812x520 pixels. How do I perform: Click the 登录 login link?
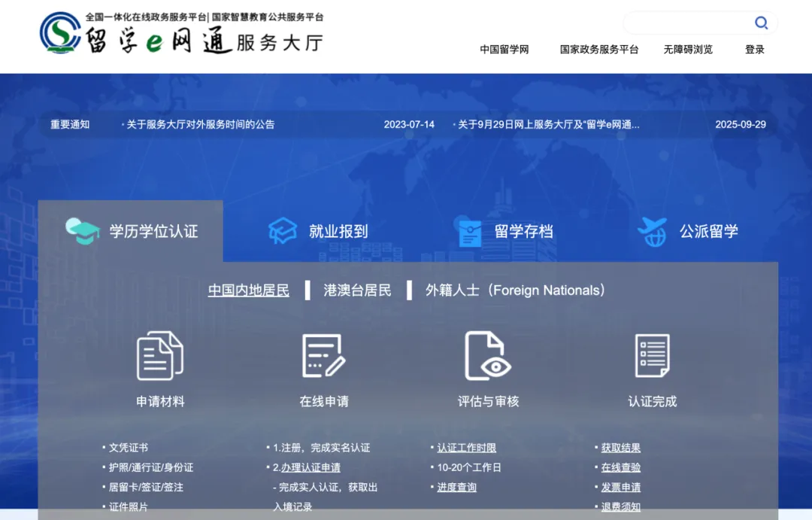click(x=754, y=49)
